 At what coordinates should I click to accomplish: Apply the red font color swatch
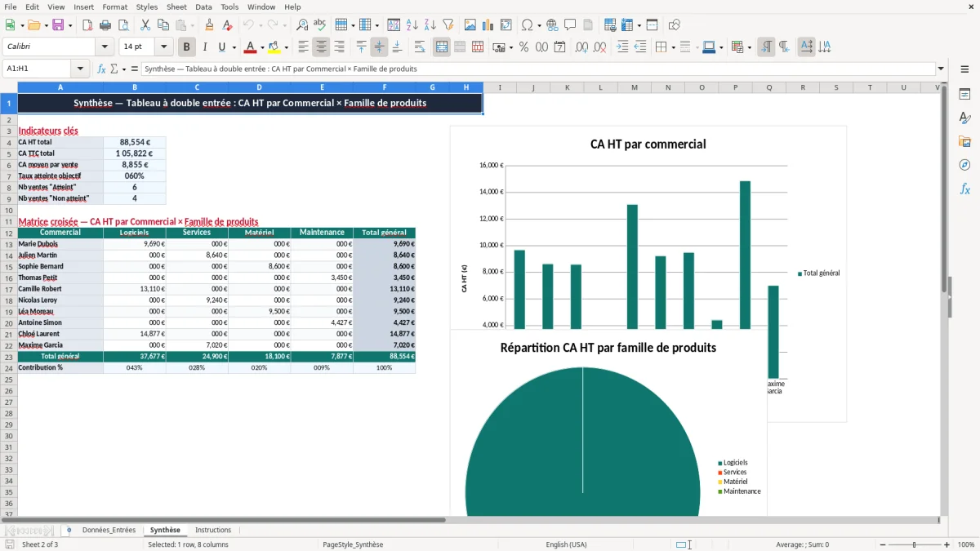point(251,47)
